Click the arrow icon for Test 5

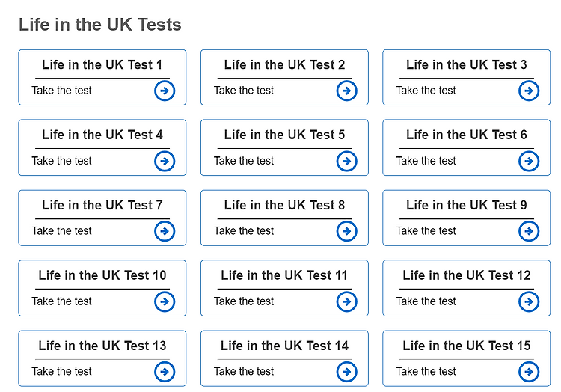point(346,161)
